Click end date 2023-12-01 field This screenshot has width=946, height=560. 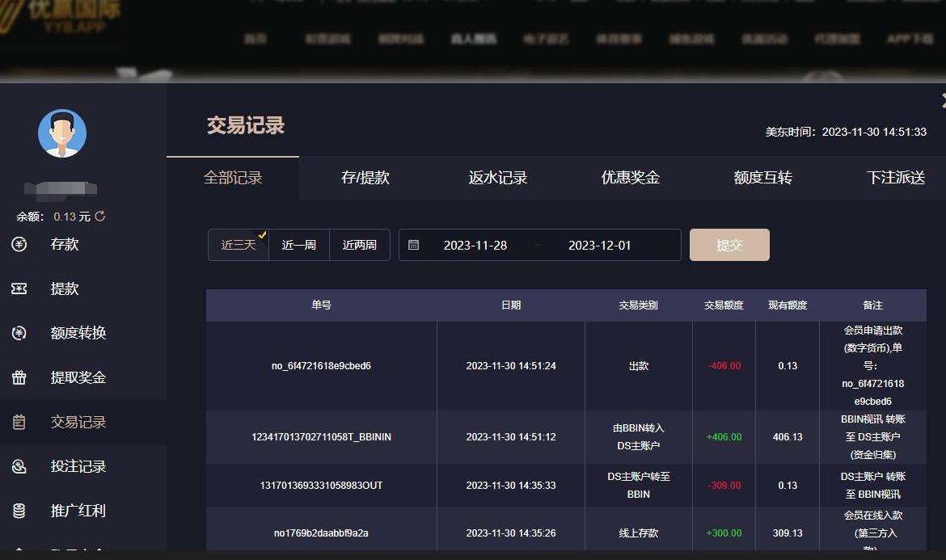[600, 246]
